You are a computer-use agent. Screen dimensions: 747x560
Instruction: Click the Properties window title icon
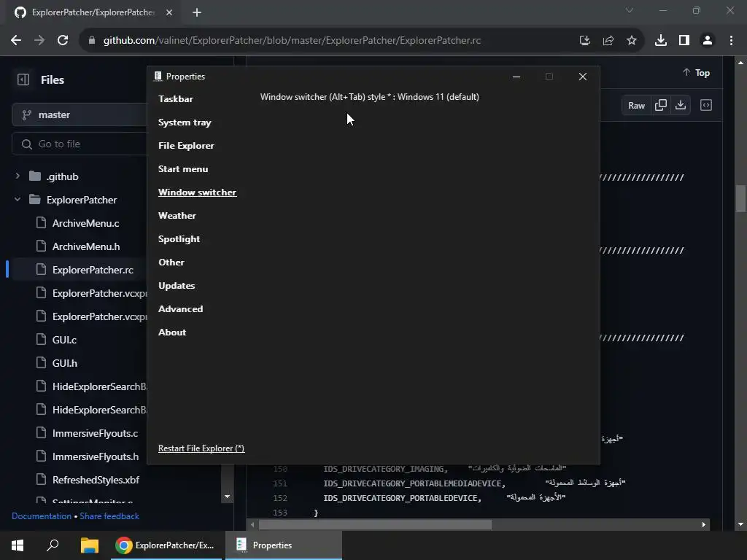click(158, 76)
